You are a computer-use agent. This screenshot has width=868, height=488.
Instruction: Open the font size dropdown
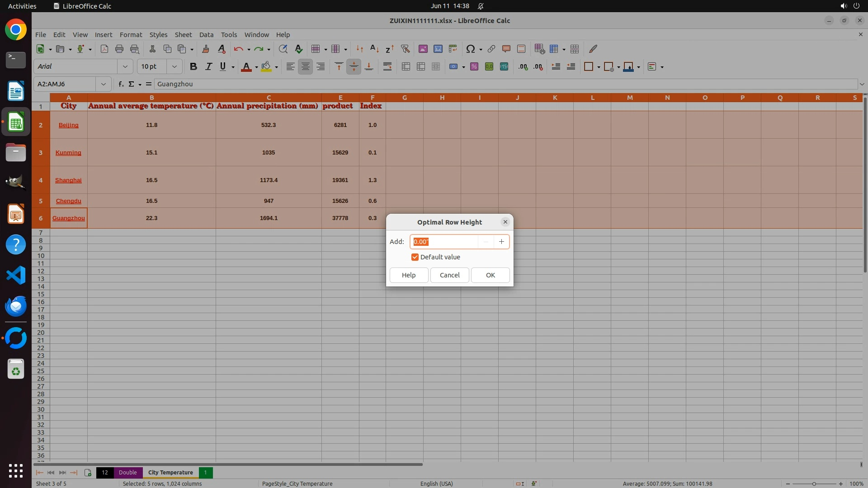[x=174, y=66]
